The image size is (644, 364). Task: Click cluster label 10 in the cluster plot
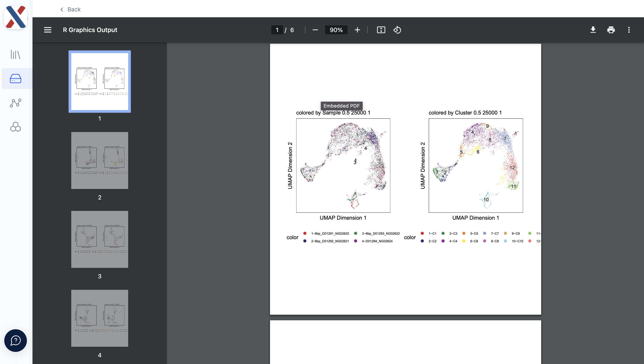click(x=486, y=199)
